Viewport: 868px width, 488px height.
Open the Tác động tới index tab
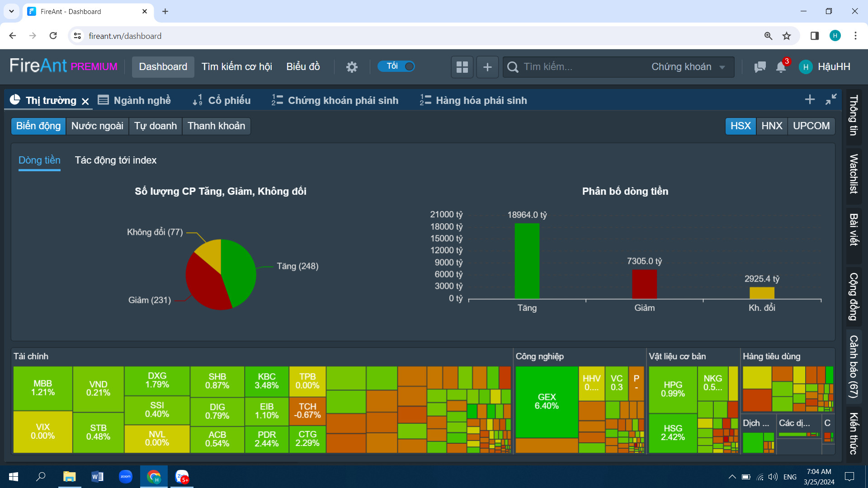point(116,160)
